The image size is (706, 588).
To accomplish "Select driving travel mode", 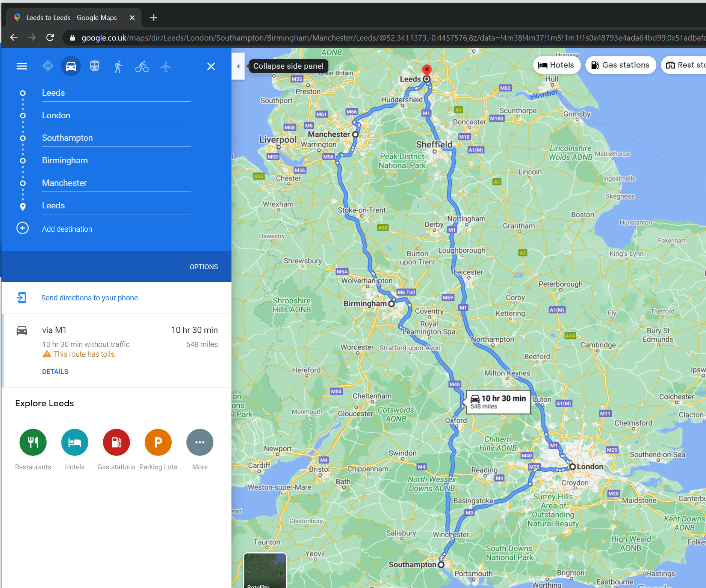I will coord(71,66).
